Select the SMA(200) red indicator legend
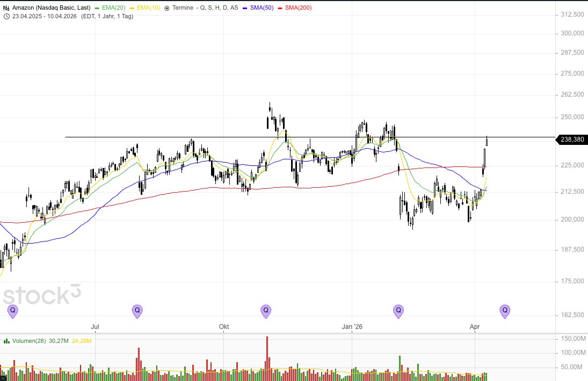The height and width of the screenshot is (381, 588). (295, 8)
